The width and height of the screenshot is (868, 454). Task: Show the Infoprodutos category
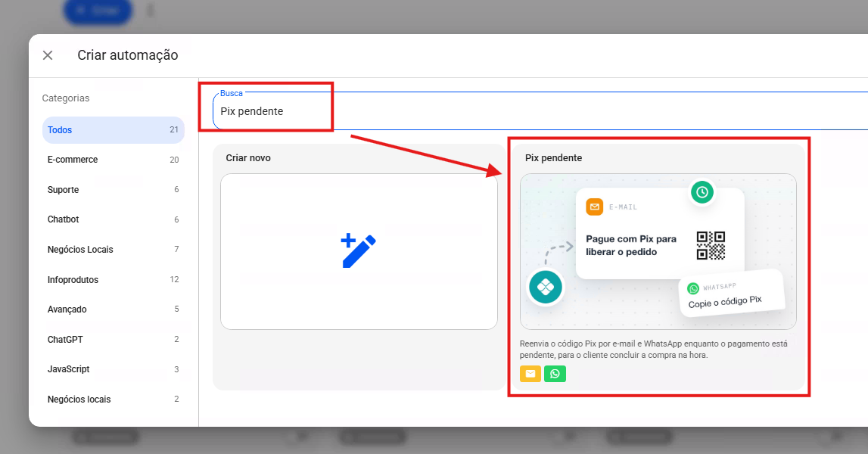(113, 280)
